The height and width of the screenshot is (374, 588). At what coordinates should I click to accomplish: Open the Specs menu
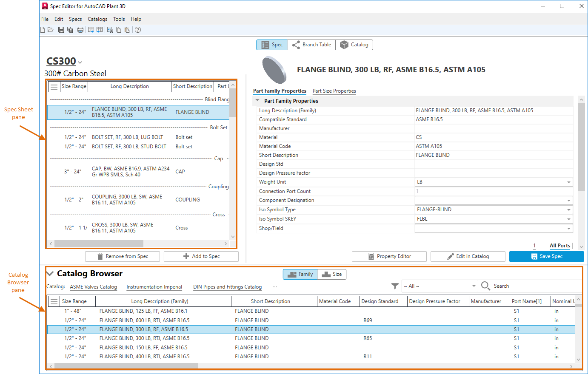pyautogui.click(x=75, y=19)
